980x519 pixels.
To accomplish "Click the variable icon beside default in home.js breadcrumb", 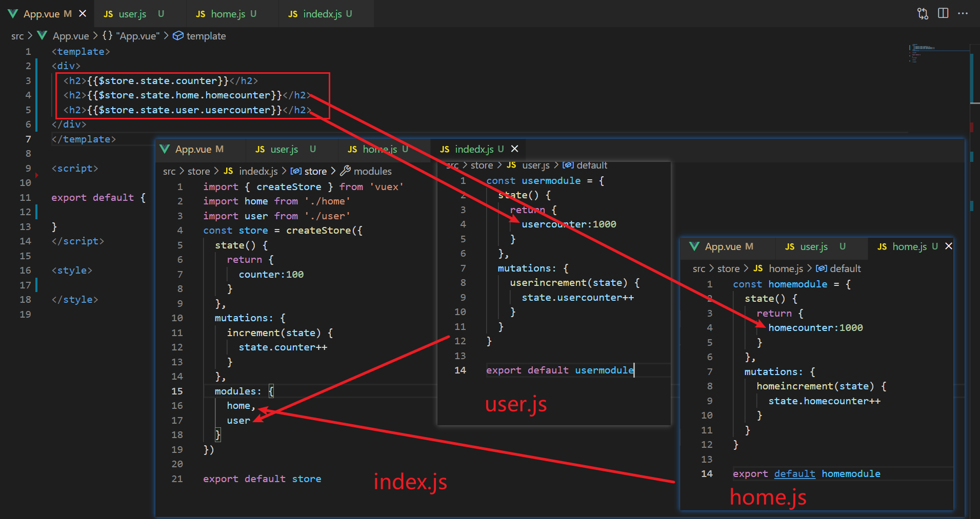I will pos(821,268).
